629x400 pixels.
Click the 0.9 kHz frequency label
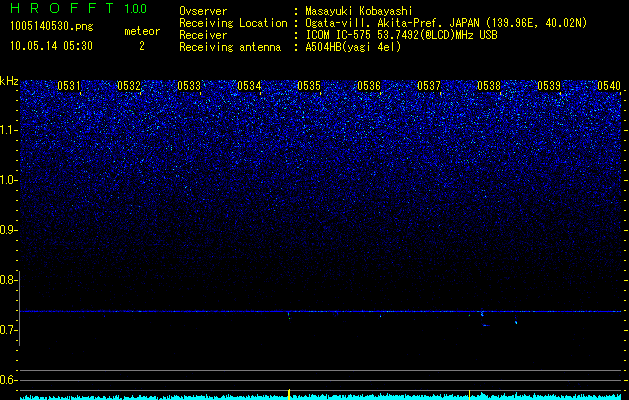[7, 230]
